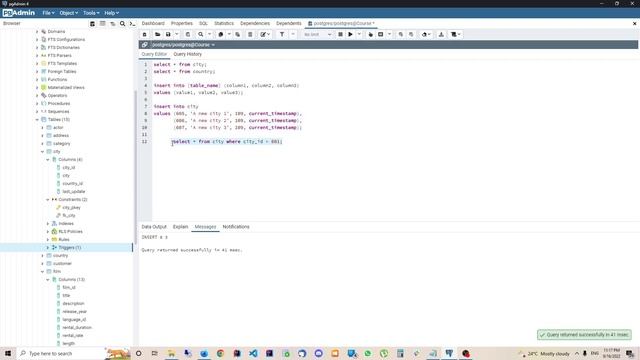Click the first icon in the query toolbar
The image size is (640, 360).
(144, 35)
